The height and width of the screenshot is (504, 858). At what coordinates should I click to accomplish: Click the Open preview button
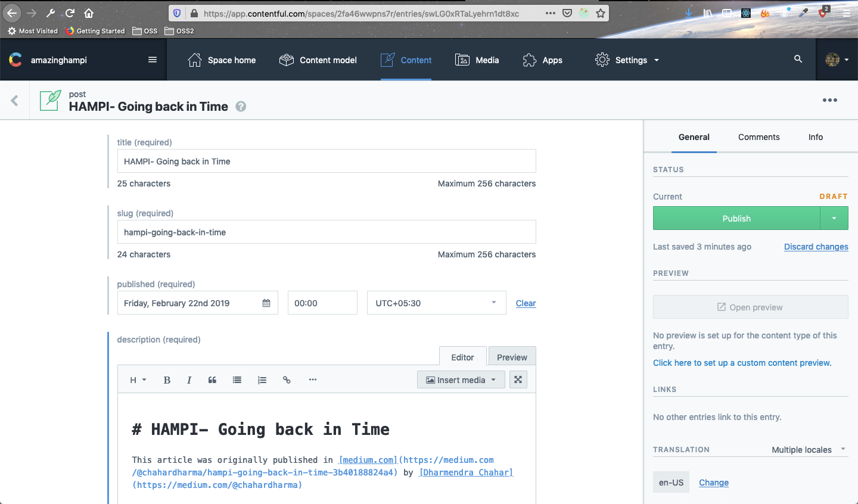click(751, 307)
